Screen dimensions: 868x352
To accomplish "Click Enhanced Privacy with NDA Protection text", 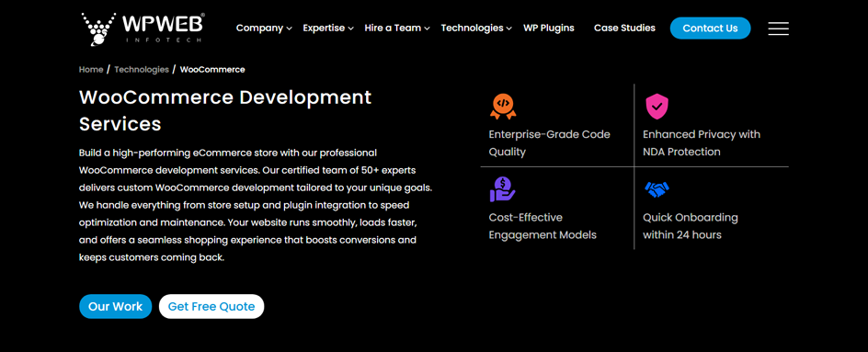I will point(702,142).
